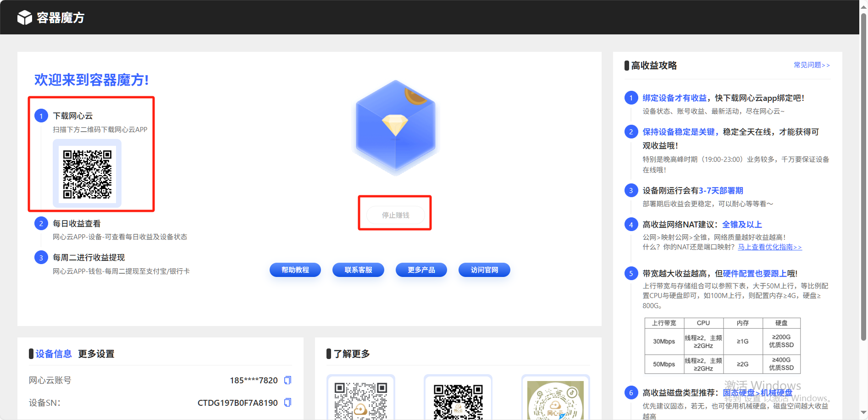Open 访问官网
This screenshot has height=420, width=868.
pyautogui.click(x=484, y=270)
